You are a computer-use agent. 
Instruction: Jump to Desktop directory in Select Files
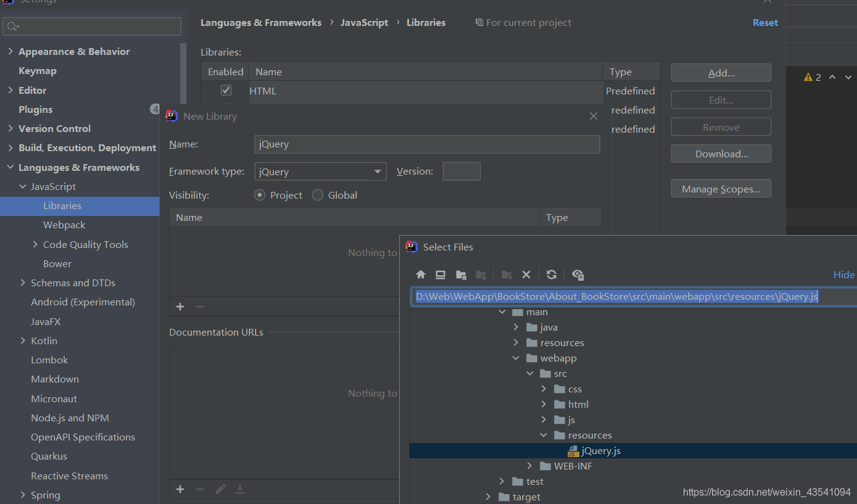tap(441, 275)
